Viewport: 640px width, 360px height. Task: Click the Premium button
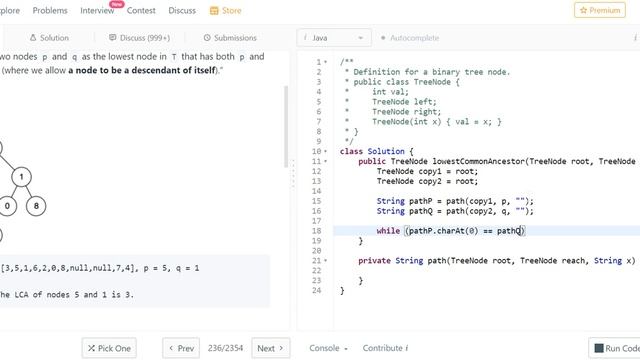600,10
